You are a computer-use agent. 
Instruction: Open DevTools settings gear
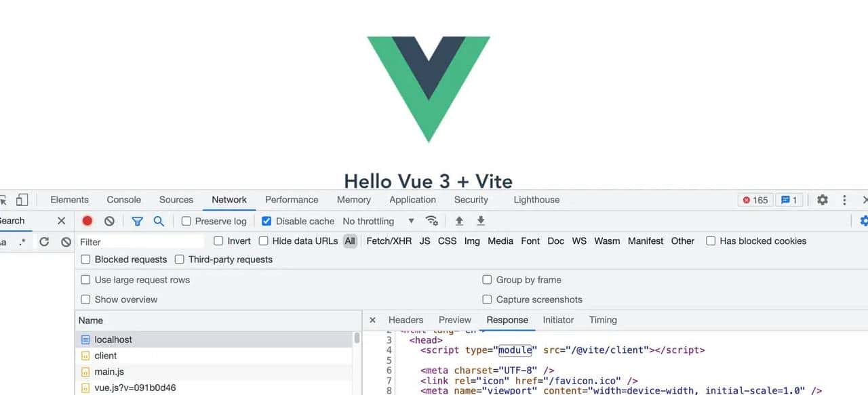(x=823, y=200)
